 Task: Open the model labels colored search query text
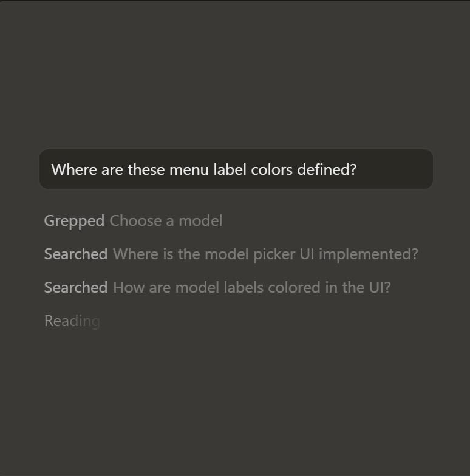click(251, 287)
